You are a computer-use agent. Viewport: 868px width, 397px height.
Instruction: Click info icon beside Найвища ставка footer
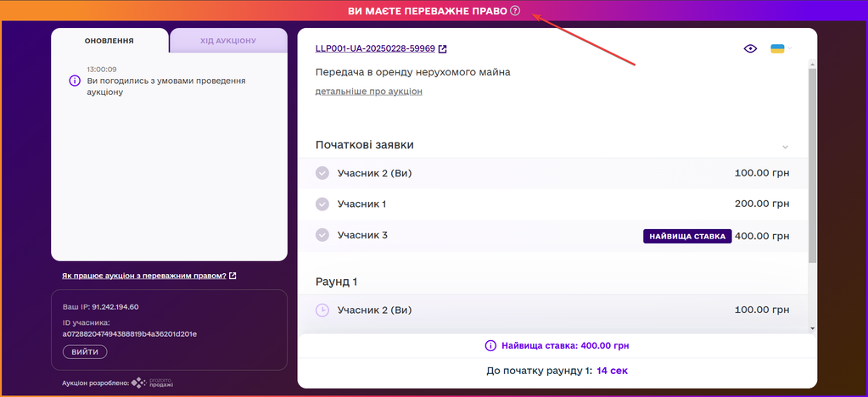[490, 346]
